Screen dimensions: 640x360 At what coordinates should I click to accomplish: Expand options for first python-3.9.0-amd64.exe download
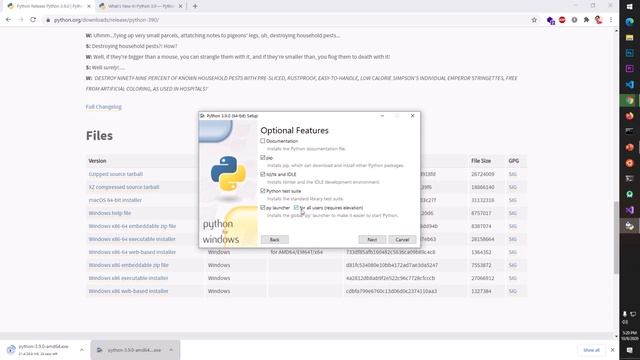(82, 350)
